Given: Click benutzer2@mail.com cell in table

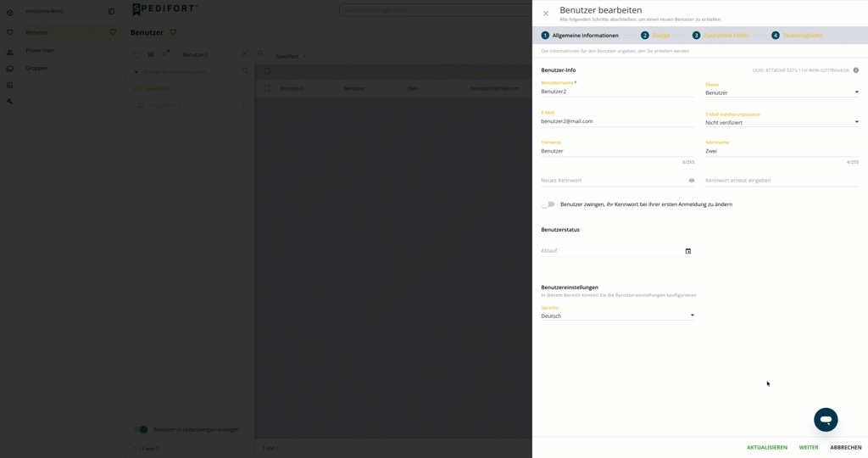Looking at the screenshot, I should click(x=495, y=88).
